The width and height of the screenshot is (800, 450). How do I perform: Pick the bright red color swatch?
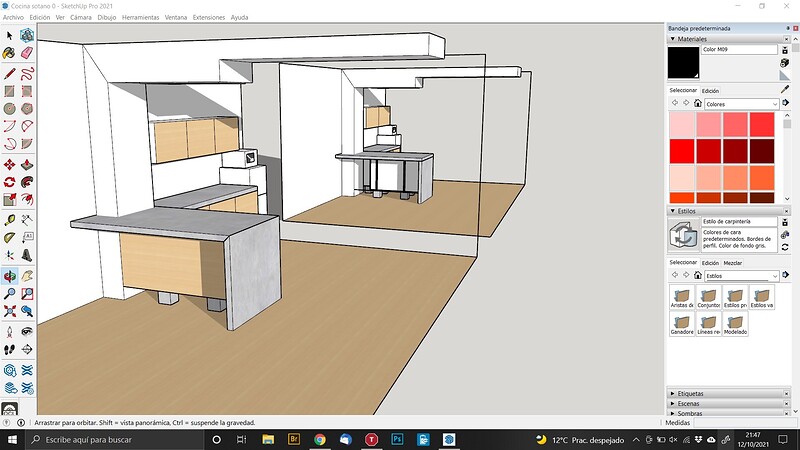tap(683, 151)
